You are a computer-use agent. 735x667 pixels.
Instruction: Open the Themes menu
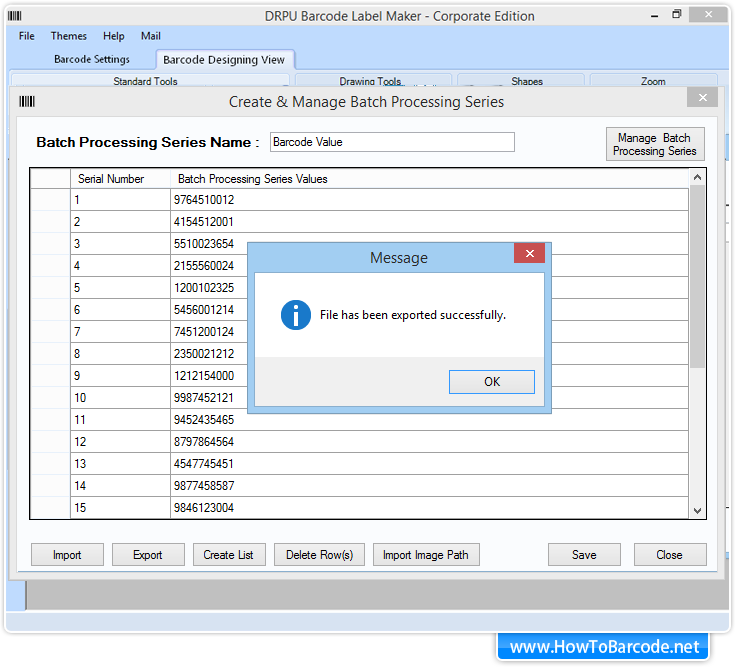(69, 36)
